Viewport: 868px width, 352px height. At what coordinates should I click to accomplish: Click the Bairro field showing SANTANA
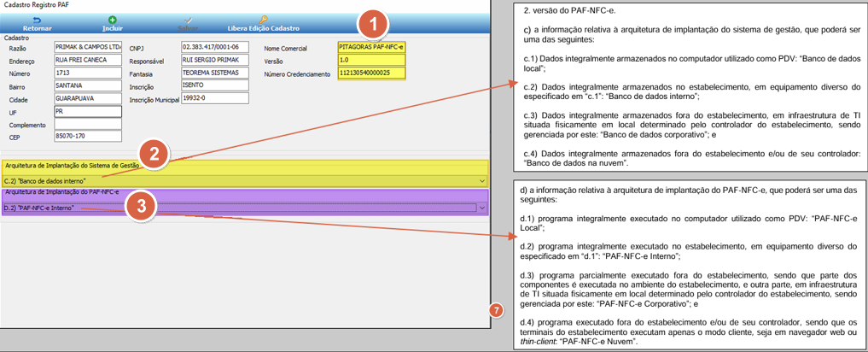tap(87, 86)
